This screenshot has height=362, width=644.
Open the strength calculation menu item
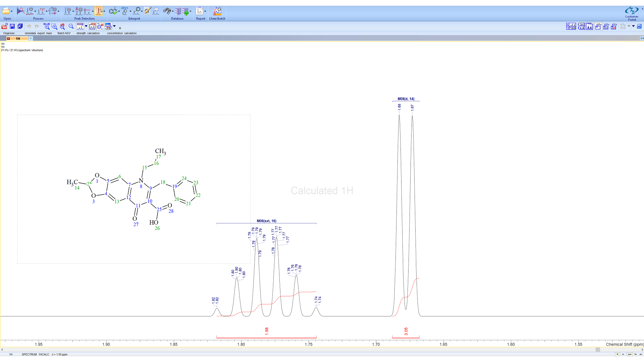(88, 33)
